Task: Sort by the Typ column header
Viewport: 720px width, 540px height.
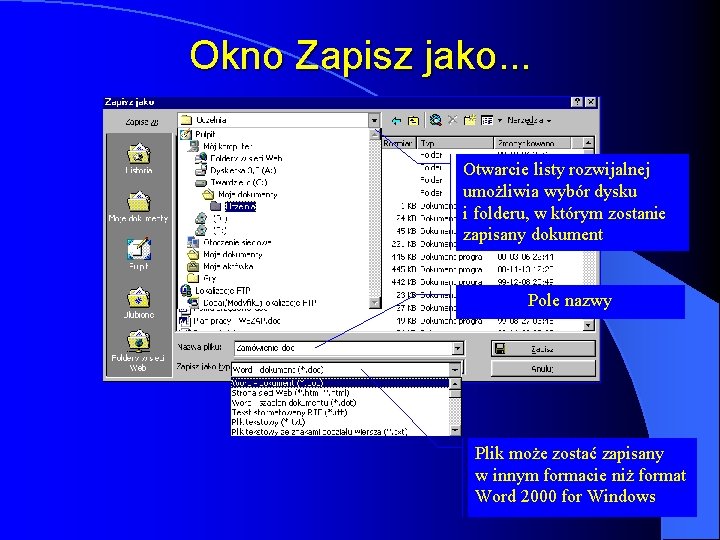Action: tap(455, 143)
